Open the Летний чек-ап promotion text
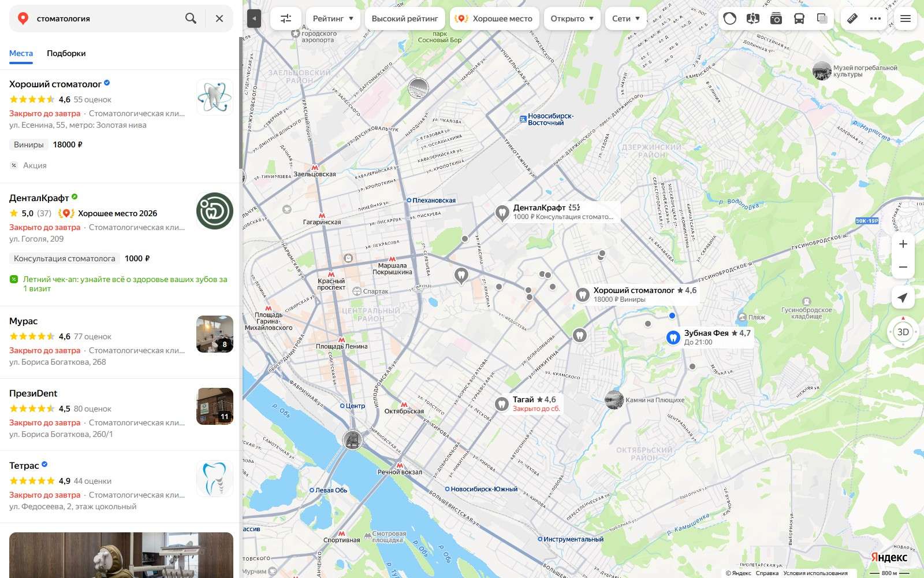This screenshot has width=924, height=578. [125, 284]
